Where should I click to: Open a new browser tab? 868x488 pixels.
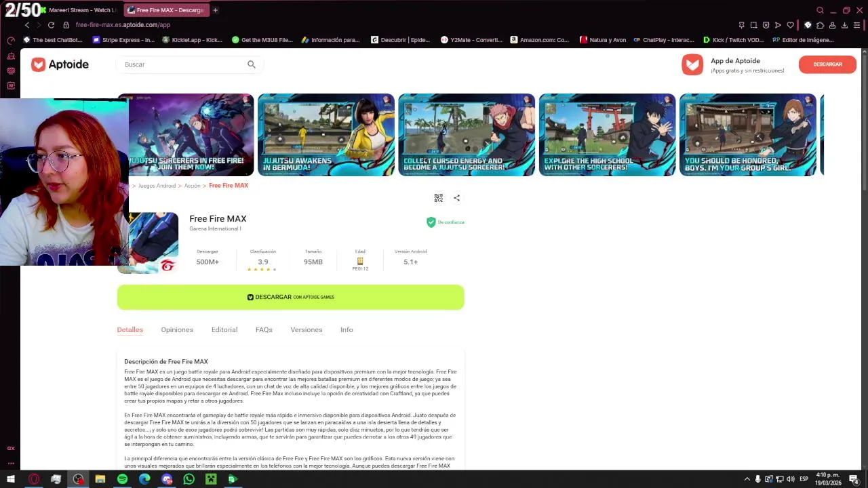pyautogui.click(x=215, y=10)
